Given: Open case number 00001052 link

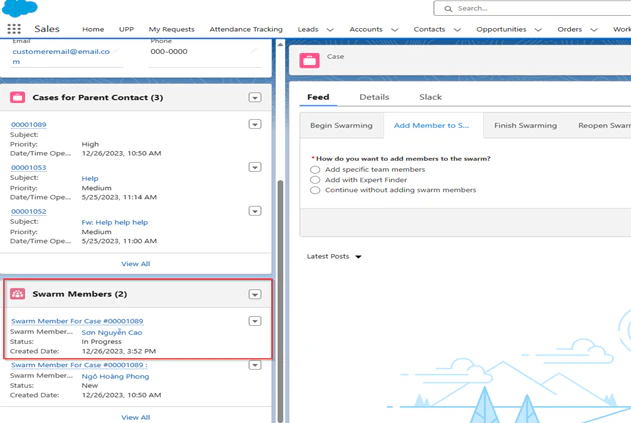Looking at the screenshot, I should point(29,211).
